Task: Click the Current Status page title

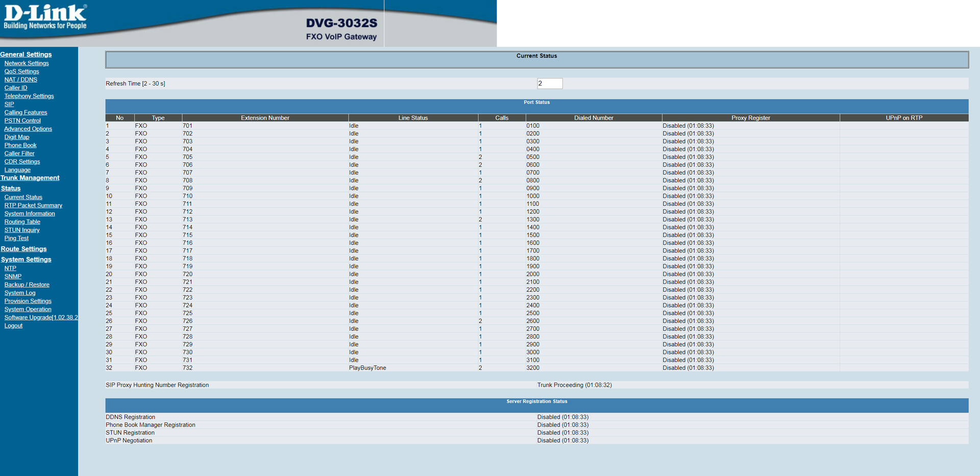Action: 537,56
